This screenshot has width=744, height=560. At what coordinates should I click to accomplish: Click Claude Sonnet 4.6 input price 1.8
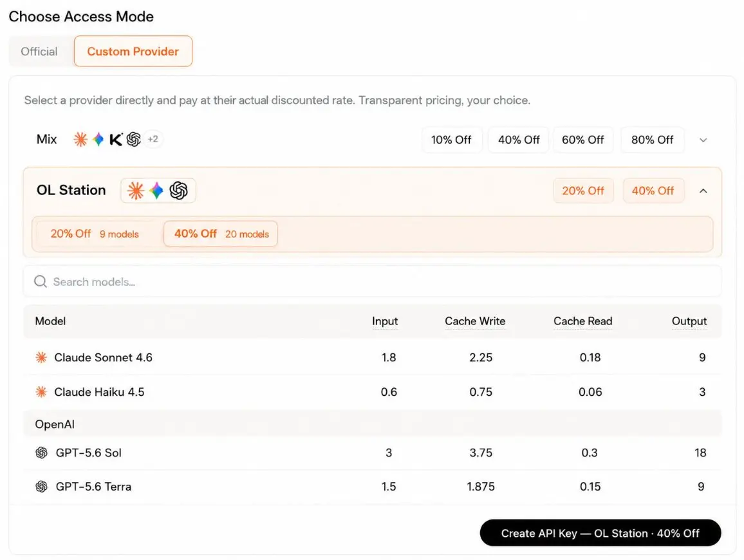tap(389, 357)
